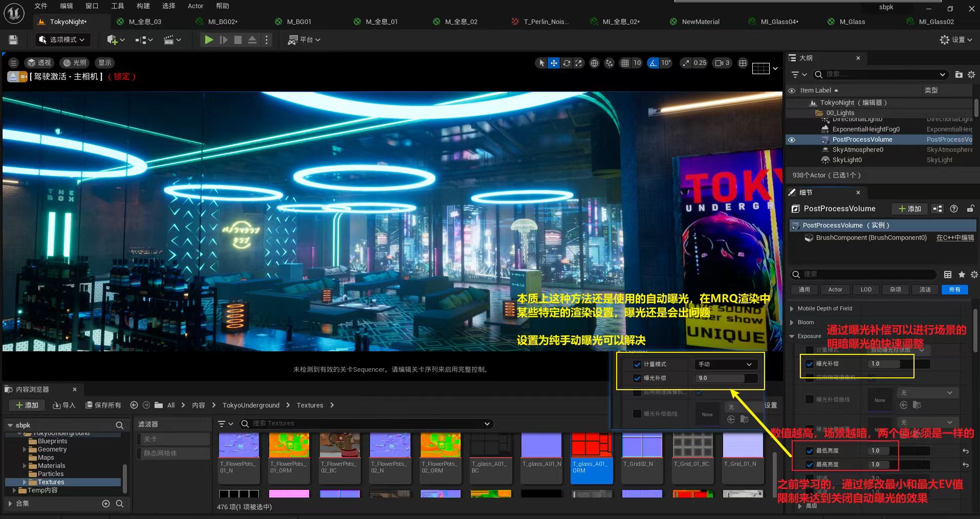Toggle surface snapping in viewport toolbar

click(x=609, y=63)
